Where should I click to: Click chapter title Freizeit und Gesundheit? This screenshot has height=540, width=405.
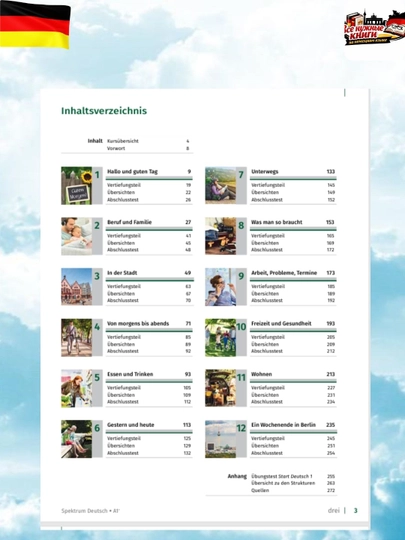pos(281,323)
